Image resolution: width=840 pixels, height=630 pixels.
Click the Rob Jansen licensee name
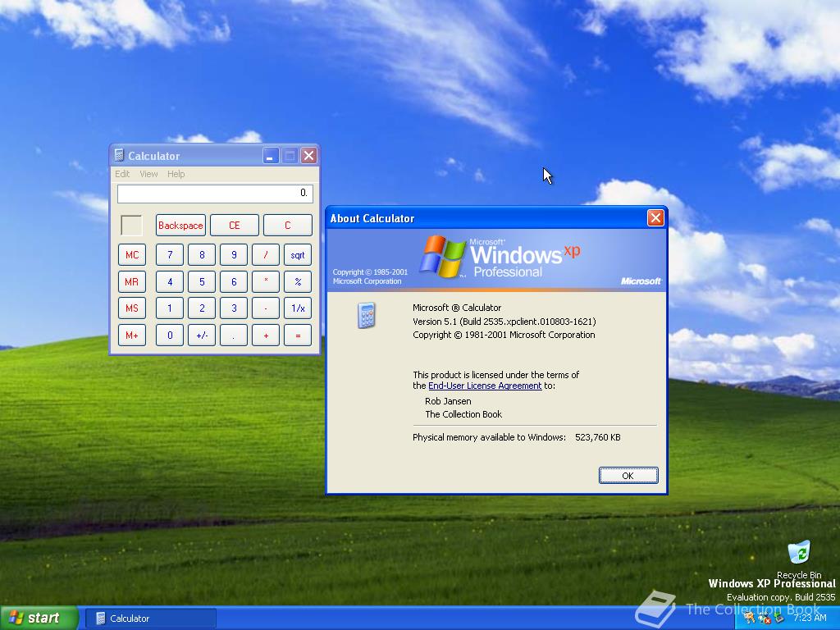(x=448, y=401)
